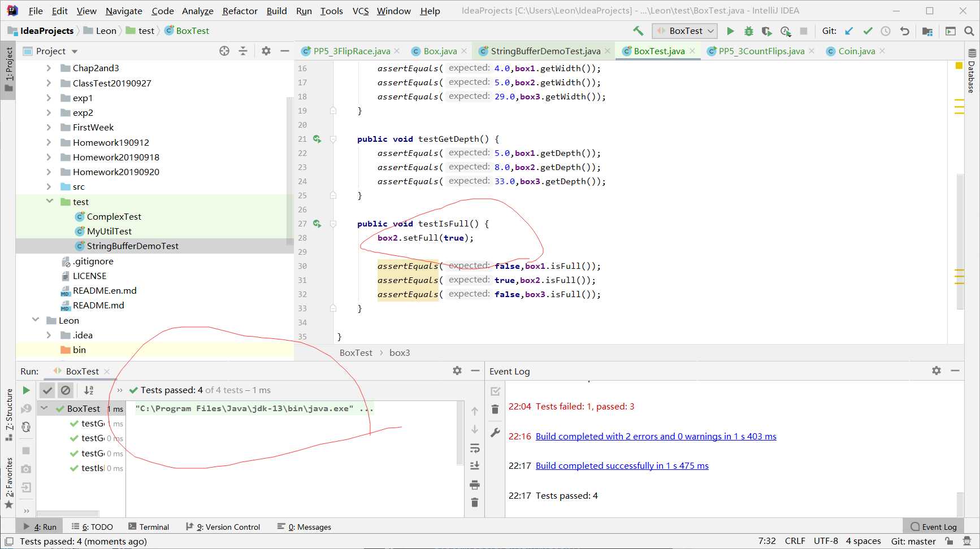
Task: Toggle soft-wrap in run console
Action: [475, 448]
